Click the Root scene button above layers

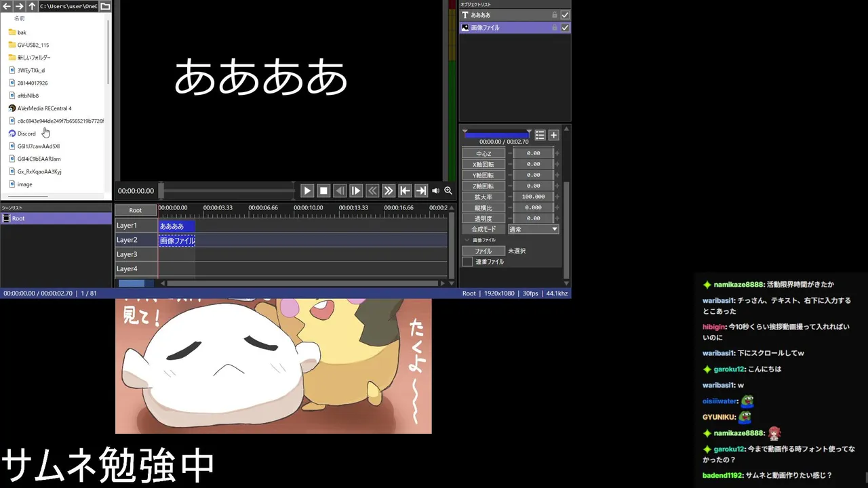coord(136,210)
